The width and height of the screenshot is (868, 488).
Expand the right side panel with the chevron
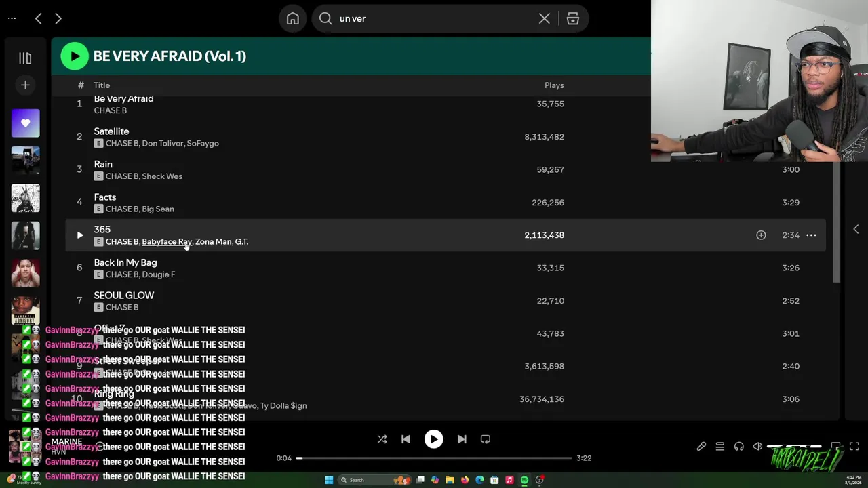[856, 229]
